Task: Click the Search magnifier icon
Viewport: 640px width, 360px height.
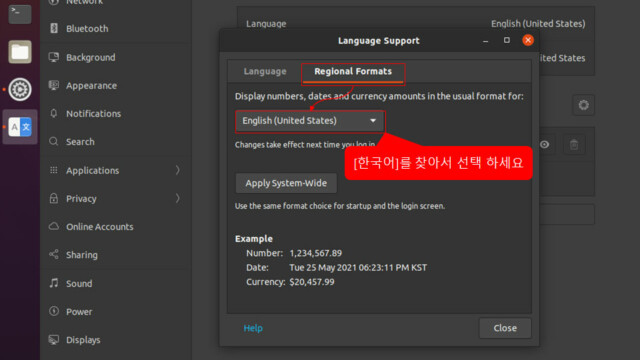Action: pos(54,142)
